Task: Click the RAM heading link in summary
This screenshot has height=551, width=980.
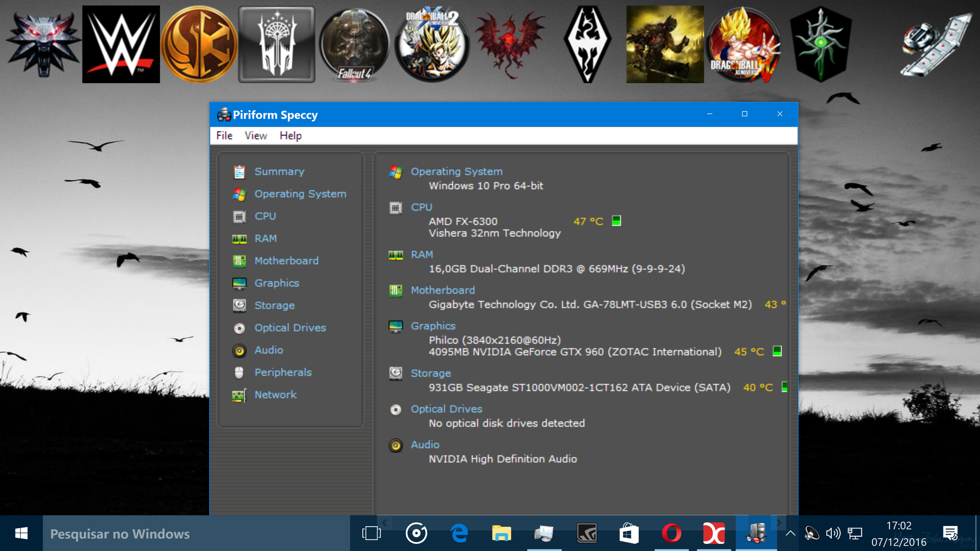Action: [x=422, y=254]
